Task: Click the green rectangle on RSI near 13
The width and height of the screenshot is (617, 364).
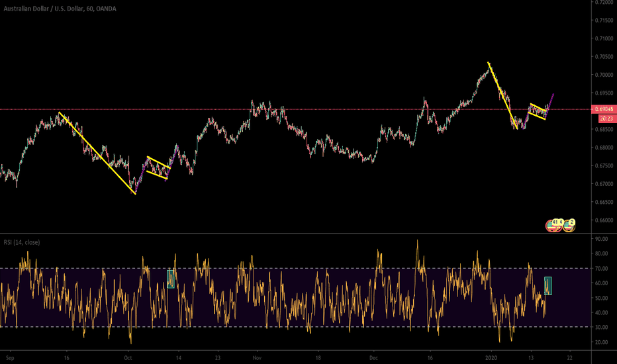Action: click(x=548, y=285)
